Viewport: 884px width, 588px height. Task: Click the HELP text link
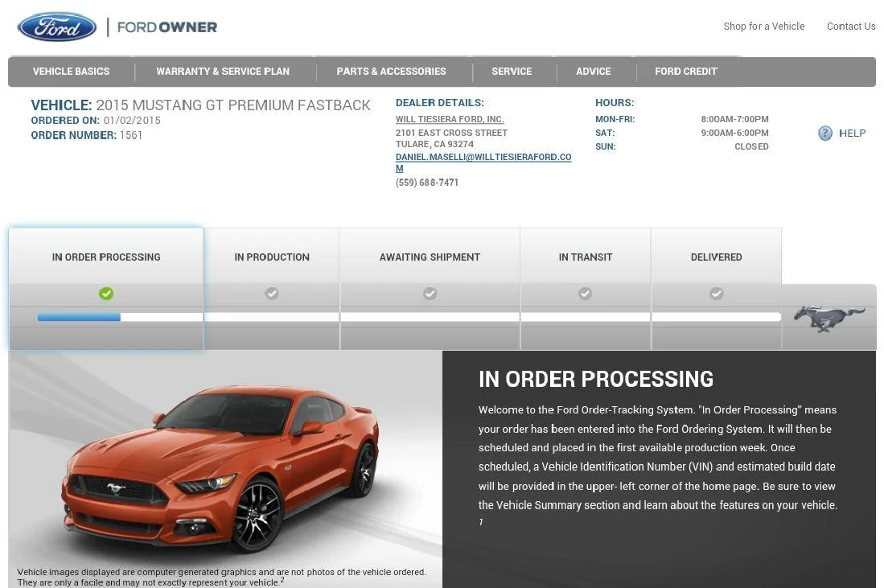[853, 133]
